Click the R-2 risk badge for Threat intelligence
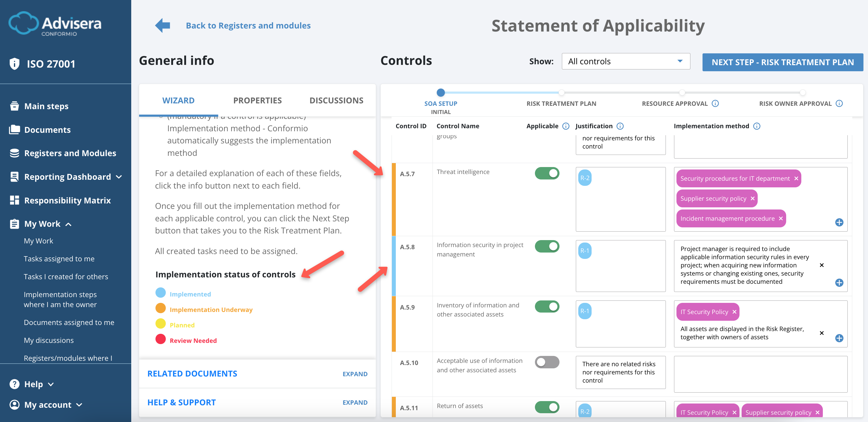868x422 pixels. tap(585, 178)
